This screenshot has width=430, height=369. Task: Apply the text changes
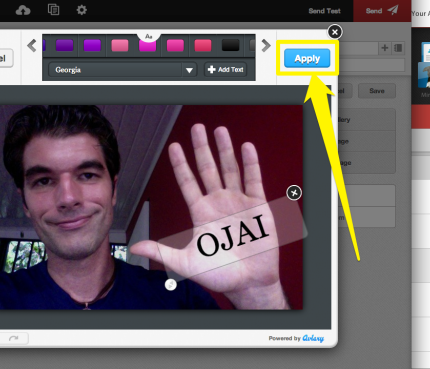tap(307, 58)
